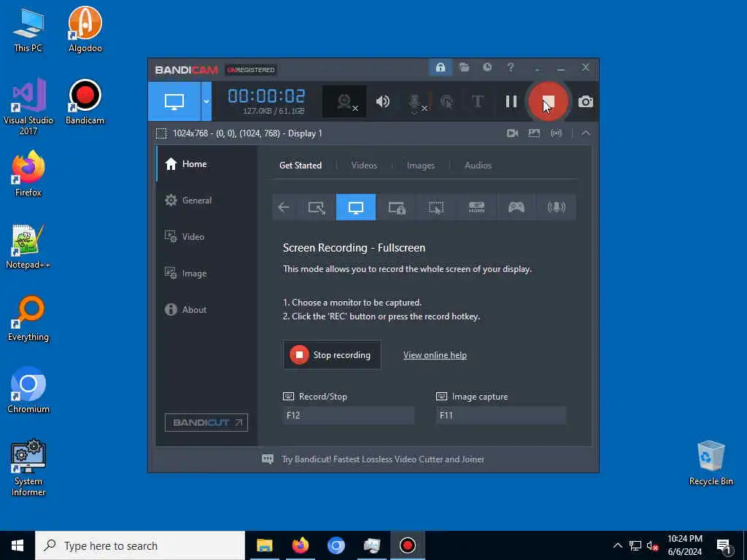Open the Algodoo desktop shortcut
747x560 pixels.
pos(85,29)
